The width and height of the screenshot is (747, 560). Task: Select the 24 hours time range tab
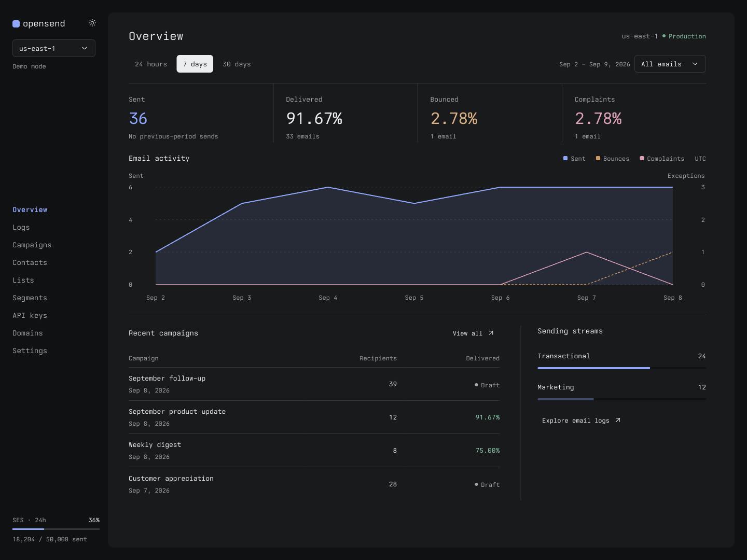pos(151,64)
